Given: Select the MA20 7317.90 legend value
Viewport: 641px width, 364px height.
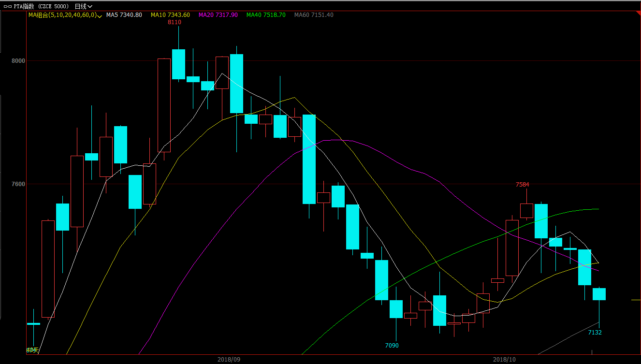Looking at the screenshot, I should point(218,15).
